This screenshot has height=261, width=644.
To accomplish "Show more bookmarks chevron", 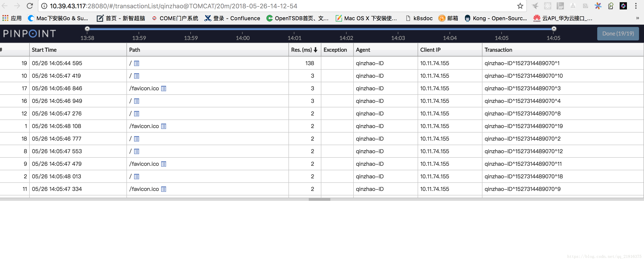I will point(637,18).
